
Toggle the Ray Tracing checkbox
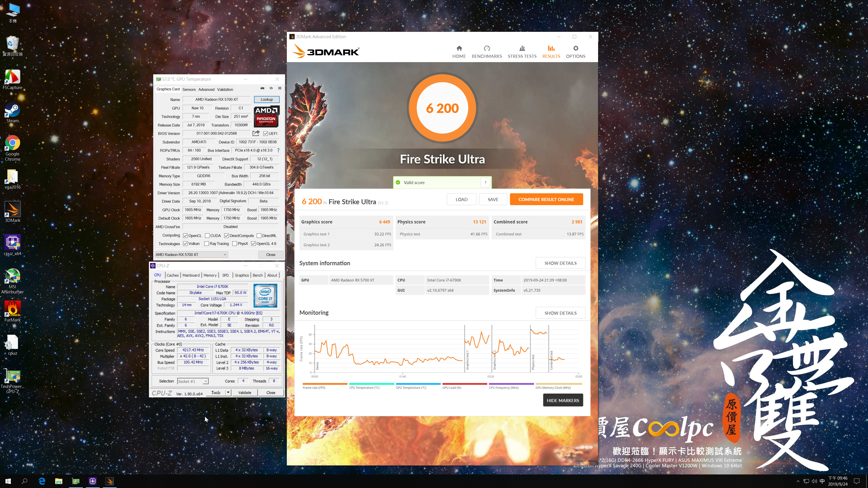207,244
